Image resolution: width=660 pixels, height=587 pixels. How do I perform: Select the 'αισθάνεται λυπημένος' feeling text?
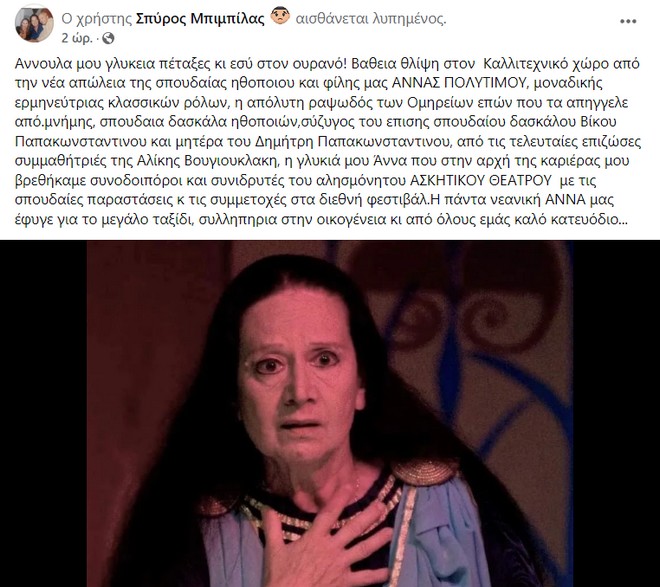(371, 19)
